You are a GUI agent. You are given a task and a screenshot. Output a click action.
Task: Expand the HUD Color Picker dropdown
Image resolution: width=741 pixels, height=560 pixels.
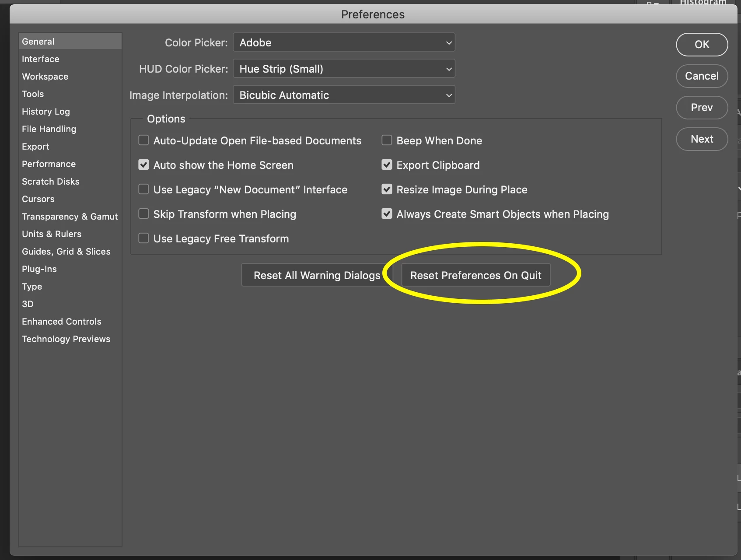pyautogui.click(x=344, y=69)
